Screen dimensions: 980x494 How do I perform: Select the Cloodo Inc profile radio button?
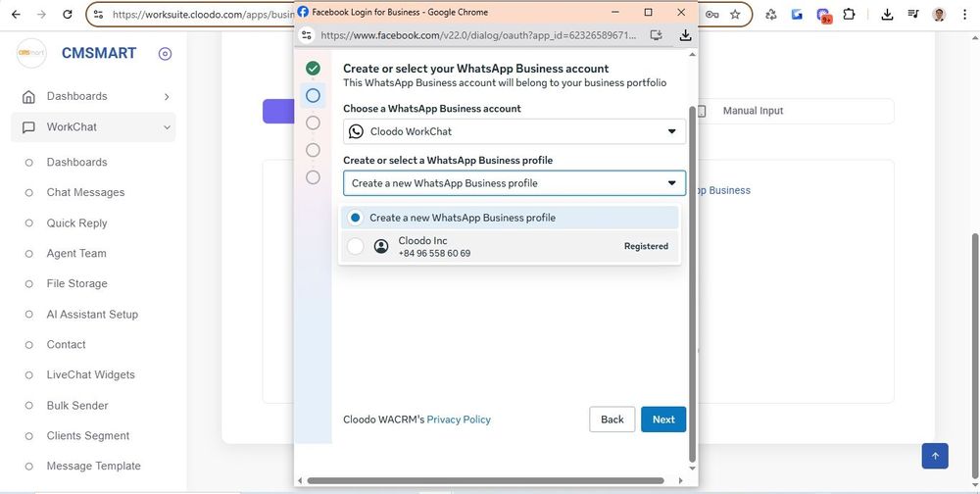click(355, 247)
